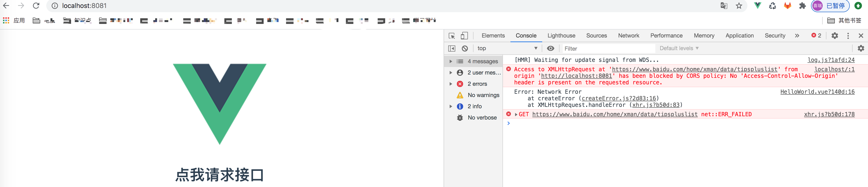Switch to the Console tab
868x187 pixels.
526,36
